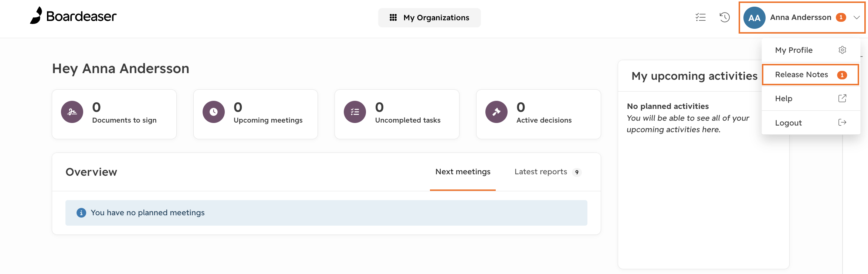Open the Documents to sign card
This screenshot has height=274, width=868.
114,114
